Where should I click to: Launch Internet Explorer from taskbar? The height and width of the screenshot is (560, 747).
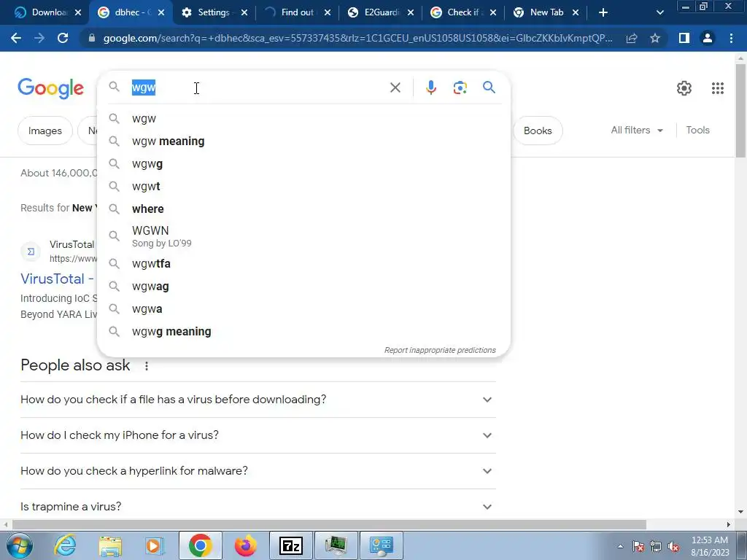point(65,545)
